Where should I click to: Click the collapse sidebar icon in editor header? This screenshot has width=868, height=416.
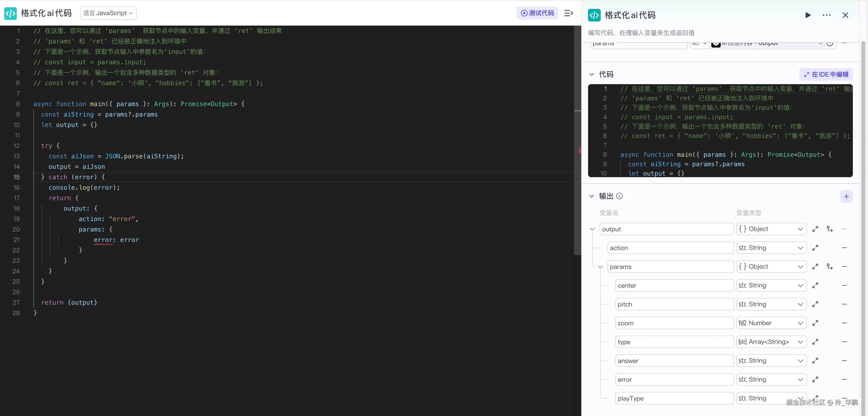(568, 13)
